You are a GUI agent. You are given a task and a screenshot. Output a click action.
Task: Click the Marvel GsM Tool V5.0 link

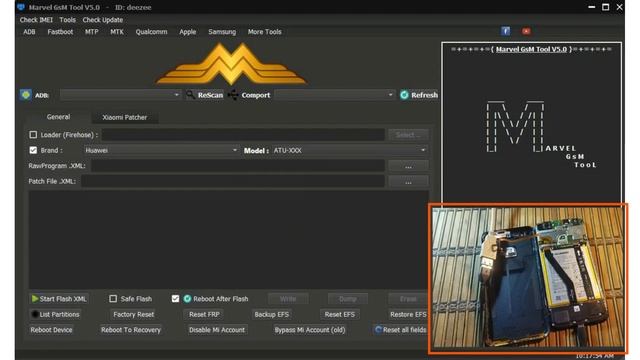(531, 49)
